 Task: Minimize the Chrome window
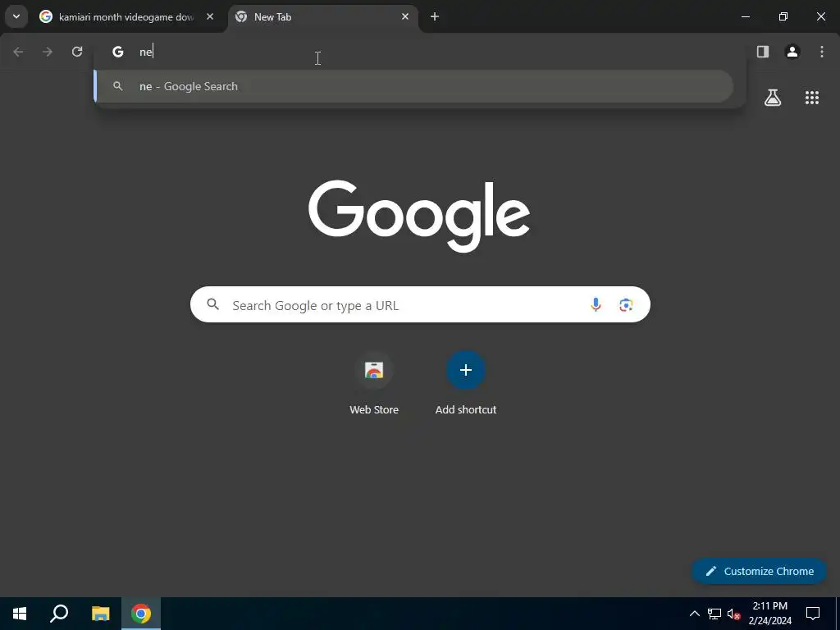(x=745, y=16)
